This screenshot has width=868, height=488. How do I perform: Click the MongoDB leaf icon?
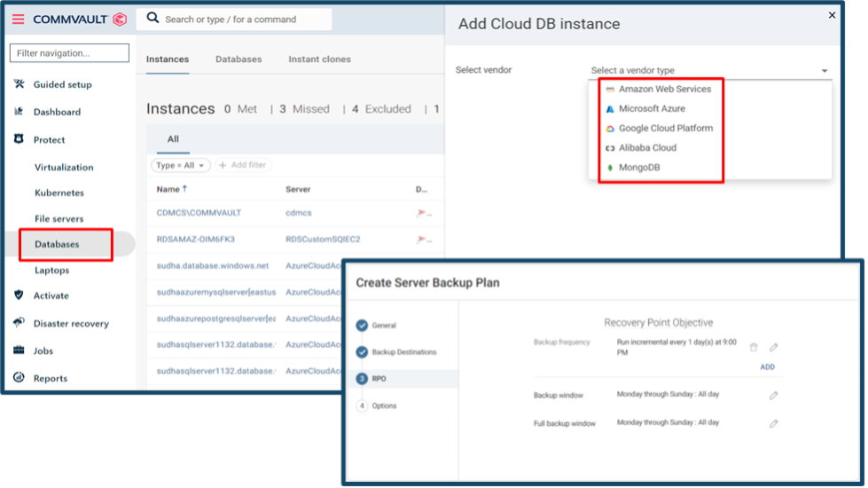click(x=610, y=168)
